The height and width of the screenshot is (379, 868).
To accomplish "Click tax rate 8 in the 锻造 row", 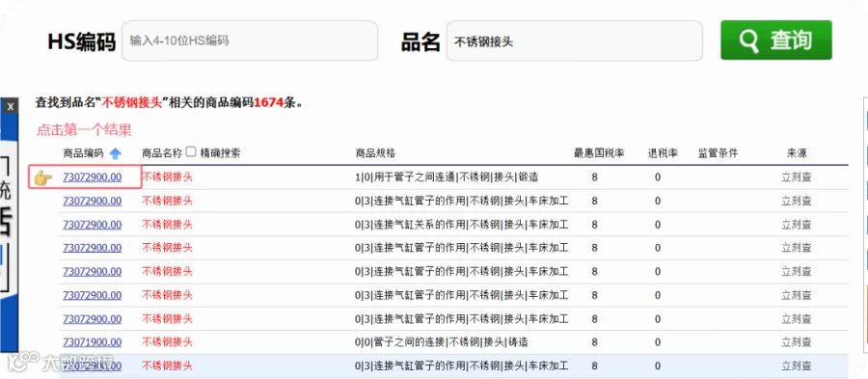I will tap(594, 177).
